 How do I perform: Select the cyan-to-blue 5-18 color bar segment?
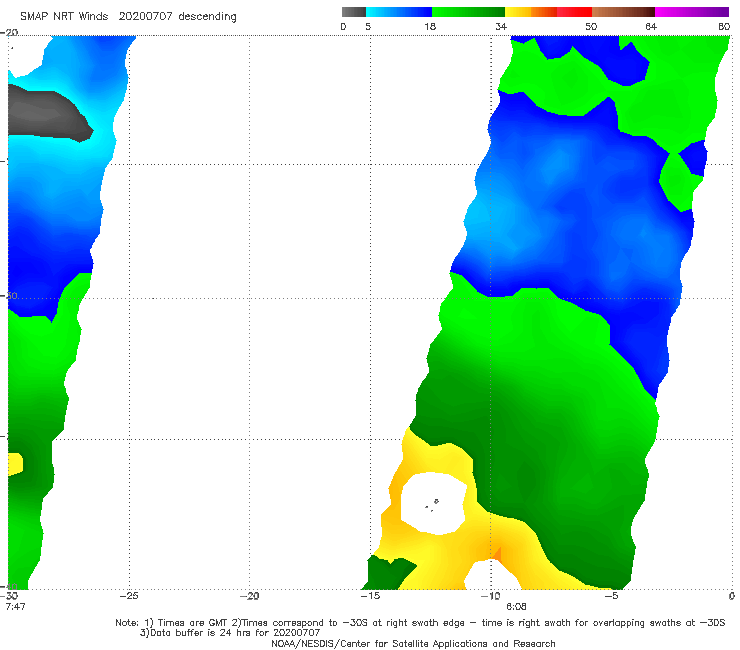pyautogui.click(x=399, y=12)
